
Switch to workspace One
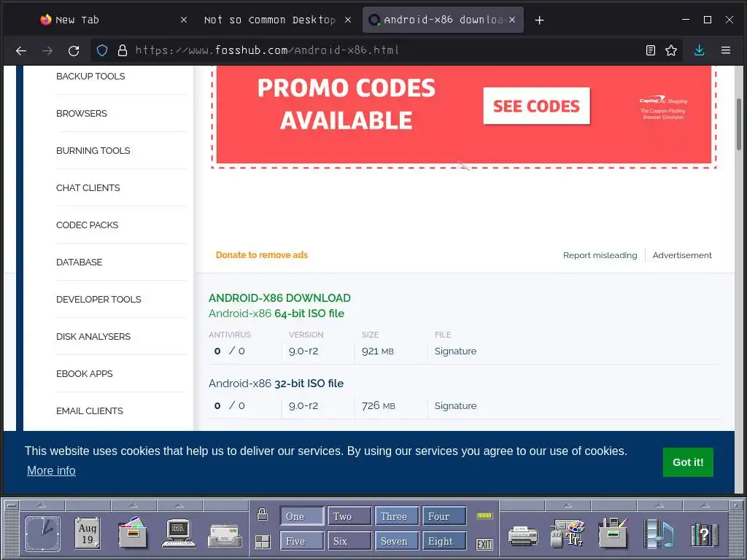(302, 516)
